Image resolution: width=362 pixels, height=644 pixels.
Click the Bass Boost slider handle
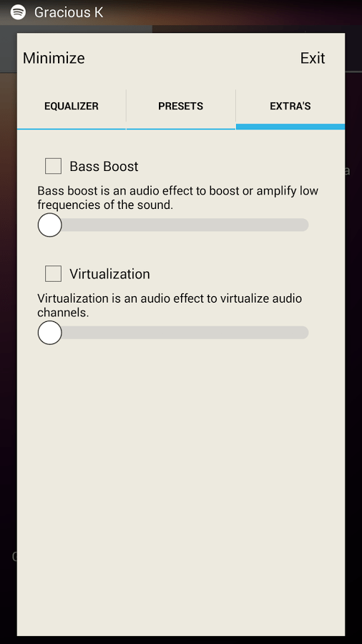(49, 225)
